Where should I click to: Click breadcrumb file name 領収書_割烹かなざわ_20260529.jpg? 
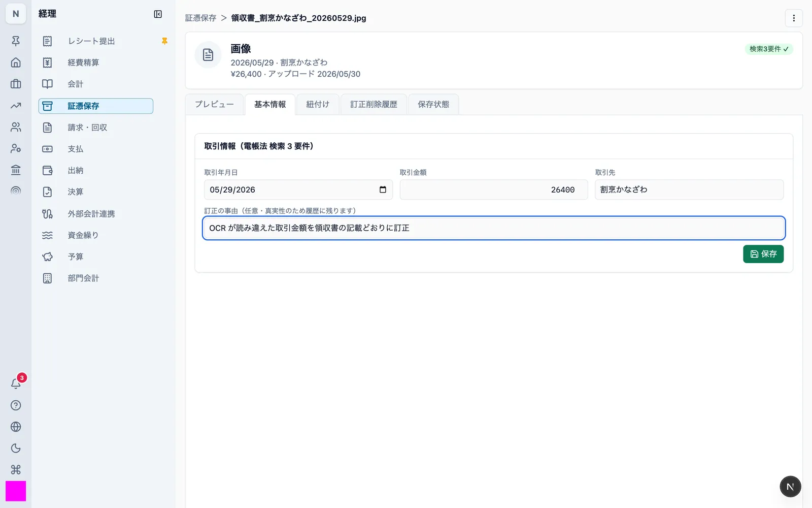298,18
